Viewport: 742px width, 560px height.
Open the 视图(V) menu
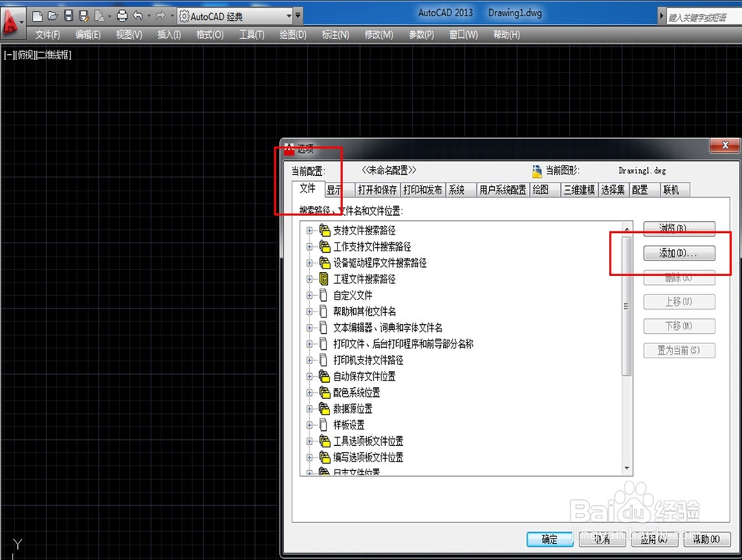(128, 35)
